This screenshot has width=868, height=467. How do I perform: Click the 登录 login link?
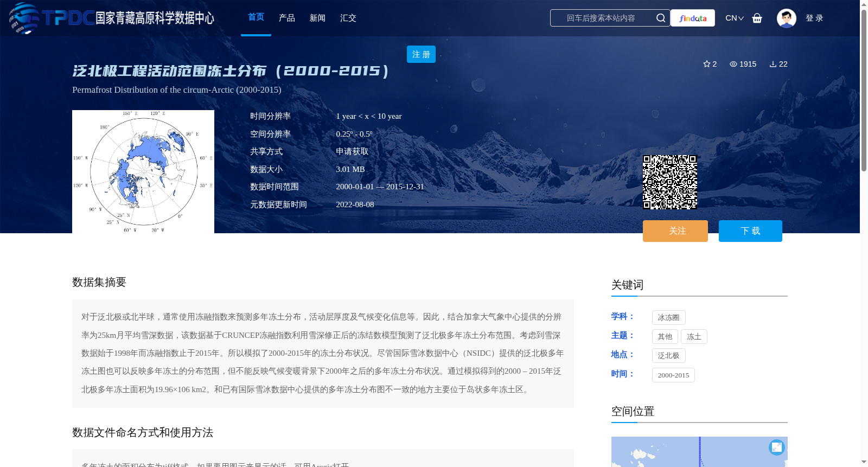click(814, 18)
